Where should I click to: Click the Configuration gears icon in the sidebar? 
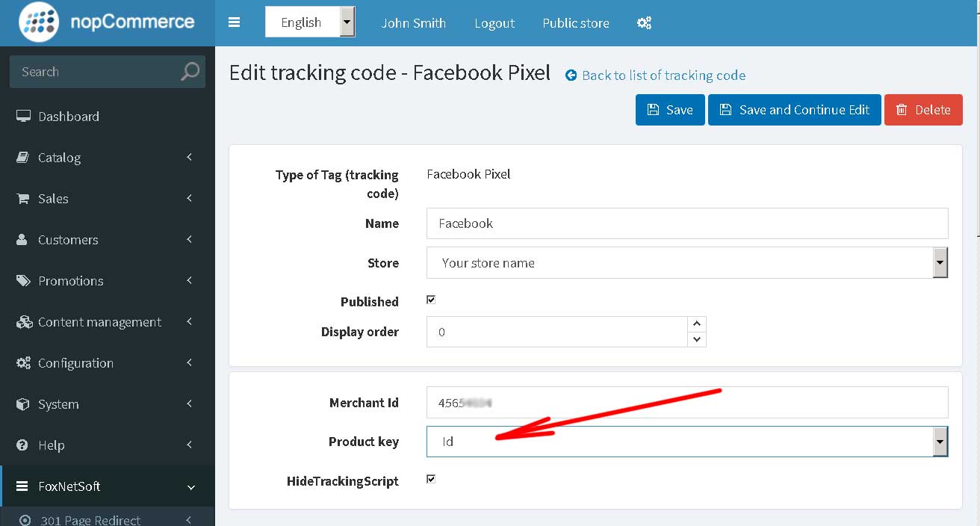coord(23,363)
